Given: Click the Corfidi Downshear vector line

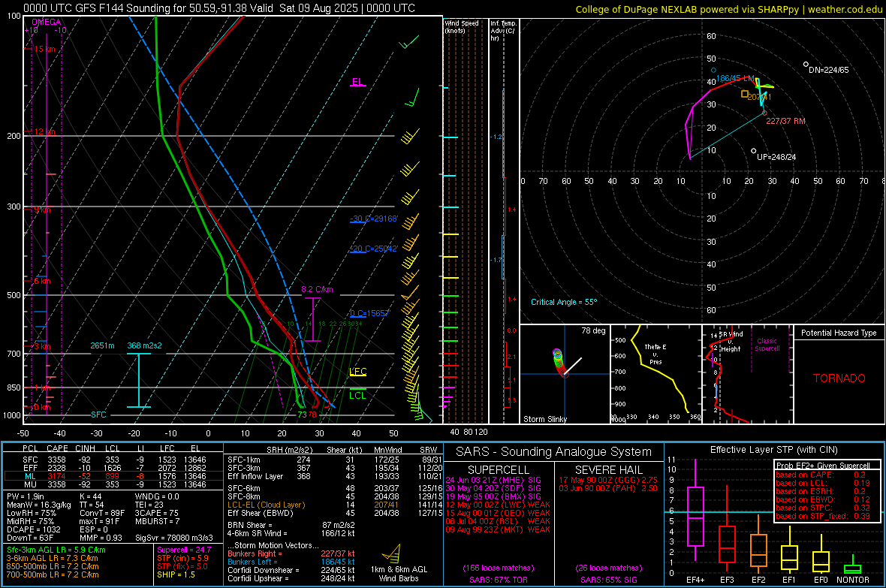Looking at the screenshot, I should coord(291,570).
